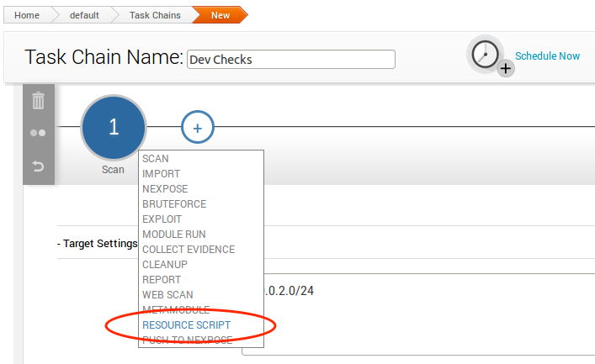Go to Home breadcrumb
The height and width of the screenshot is (364, 595).
click(x=27, y=15)
